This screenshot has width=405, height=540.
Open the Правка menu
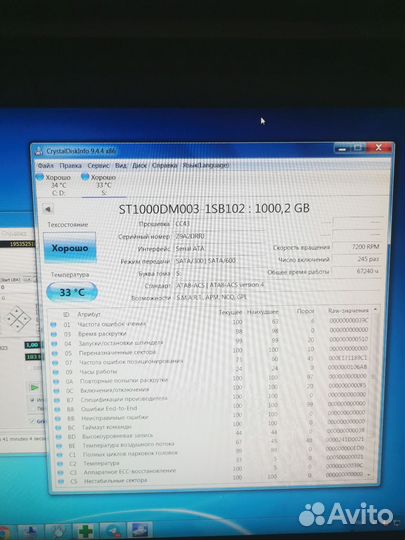click(70, 166)
